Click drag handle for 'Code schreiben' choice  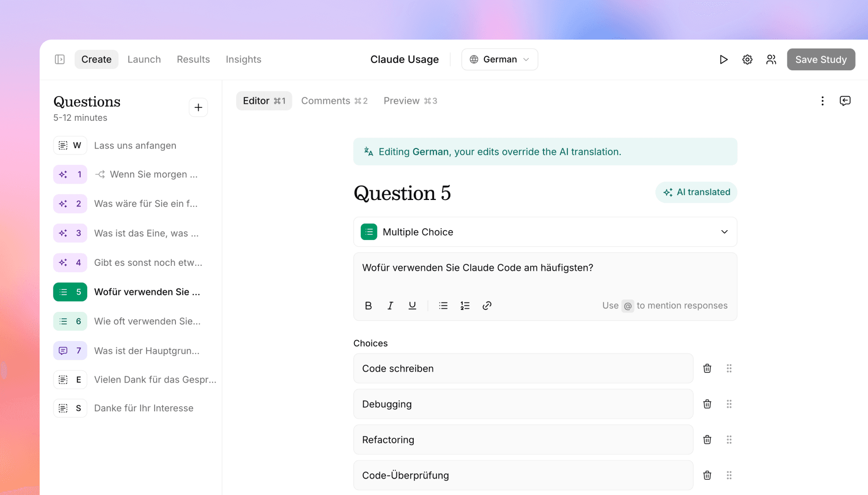click(x=729, y=368)
